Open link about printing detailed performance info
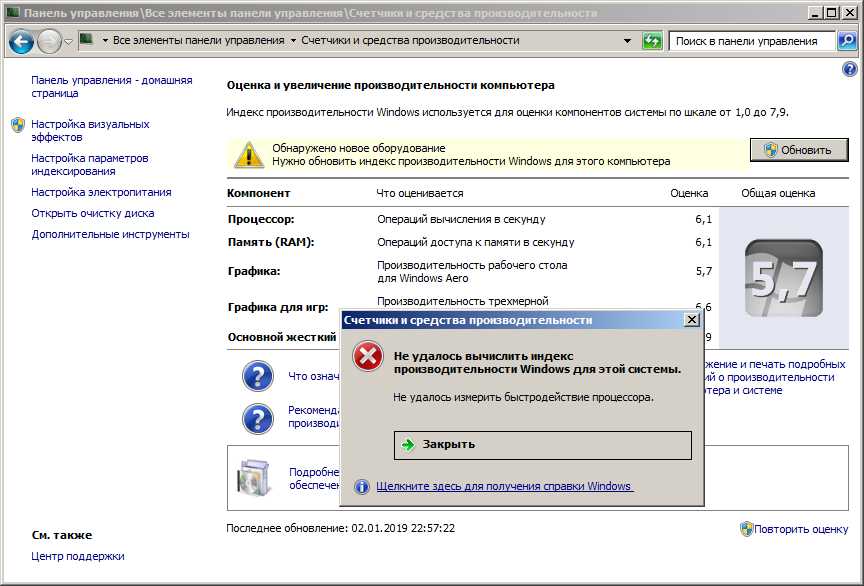The height and width of the screenshot is (586, 864). 774,377
